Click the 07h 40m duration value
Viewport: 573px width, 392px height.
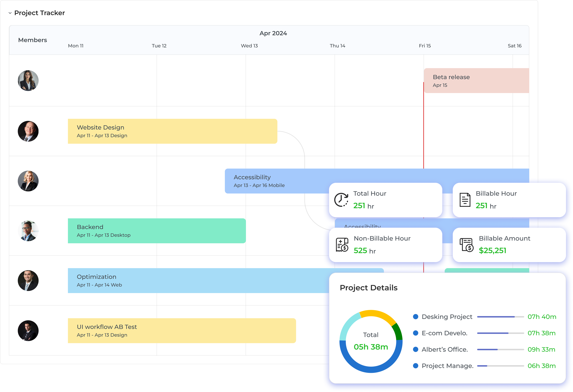(542, 317)
